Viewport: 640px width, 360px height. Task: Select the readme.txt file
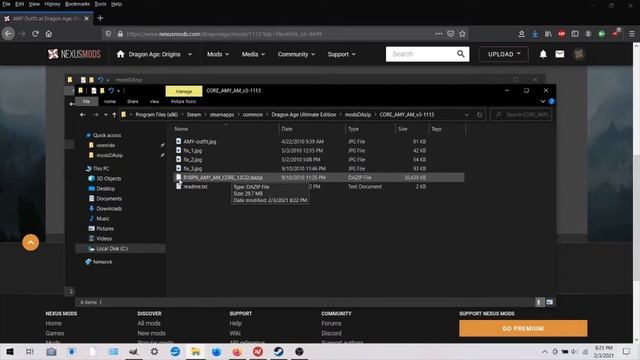click(x=195, y=187)
